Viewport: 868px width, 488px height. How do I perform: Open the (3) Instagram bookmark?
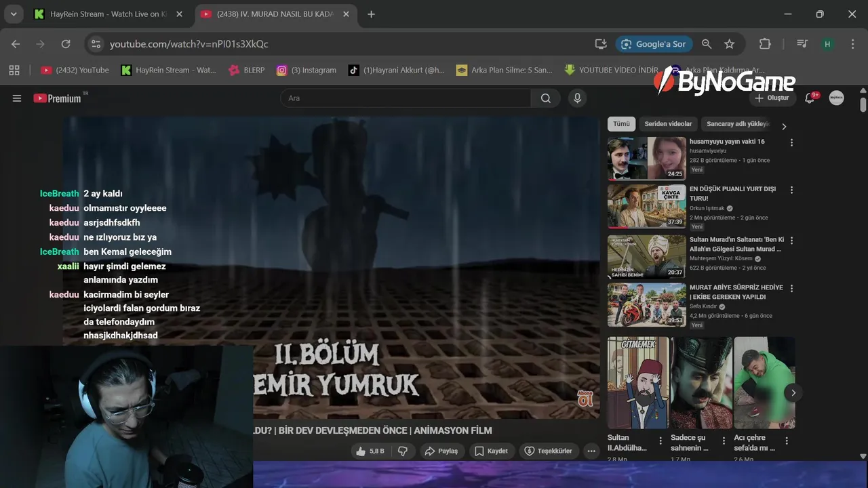307,70
